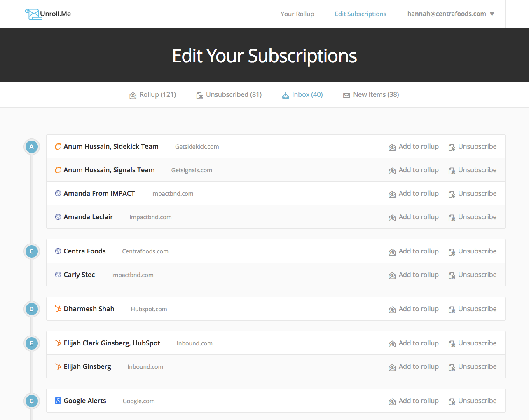
Task: Jump to letter C section marker
Action: click(x=32, y=251)
